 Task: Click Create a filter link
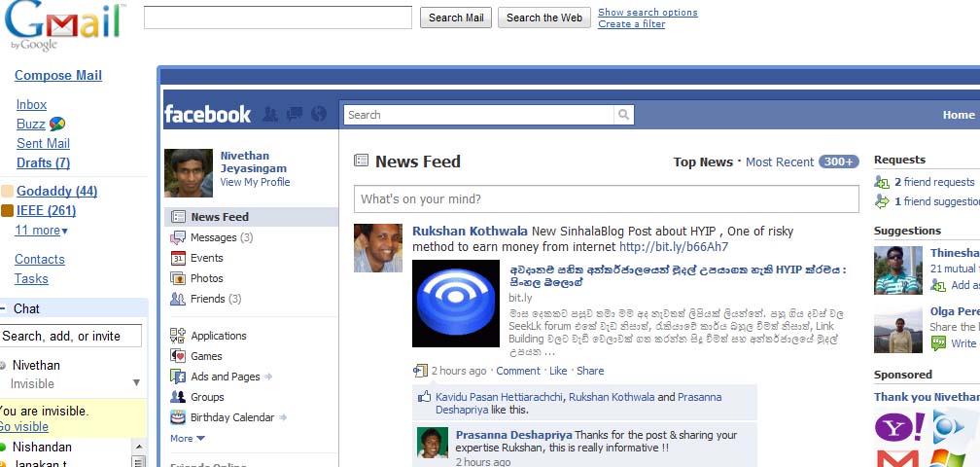[x=631, y=23]
